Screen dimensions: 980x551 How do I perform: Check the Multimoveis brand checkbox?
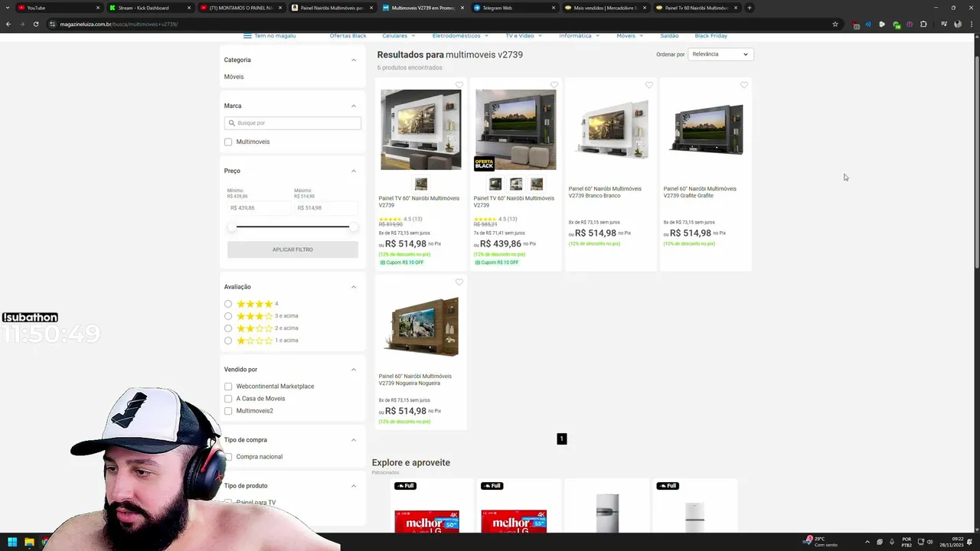click(x=228, y=142)
